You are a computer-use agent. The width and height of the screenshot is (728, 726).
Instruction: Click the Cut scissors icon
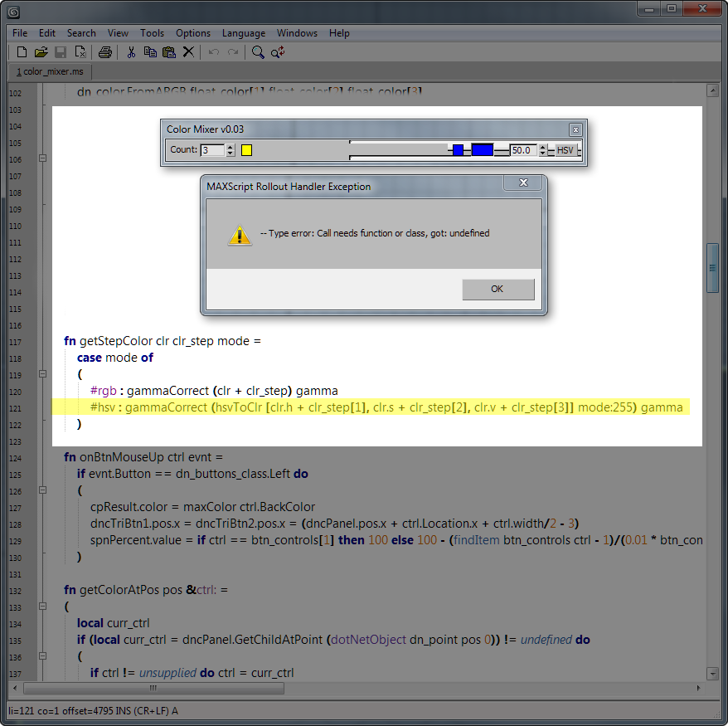click(x=131, y=52)
